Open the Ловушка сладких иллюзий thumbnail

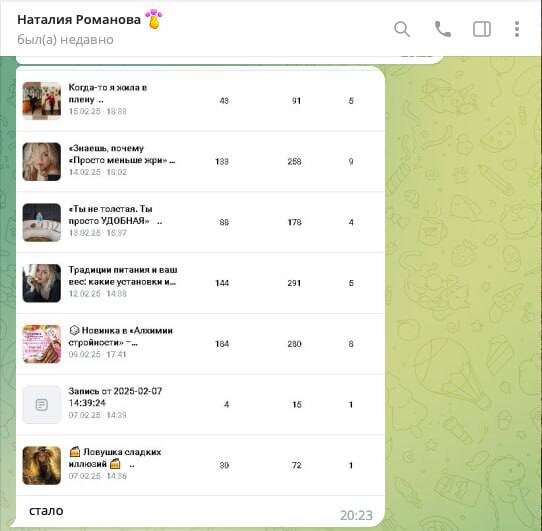coord(41,465)
